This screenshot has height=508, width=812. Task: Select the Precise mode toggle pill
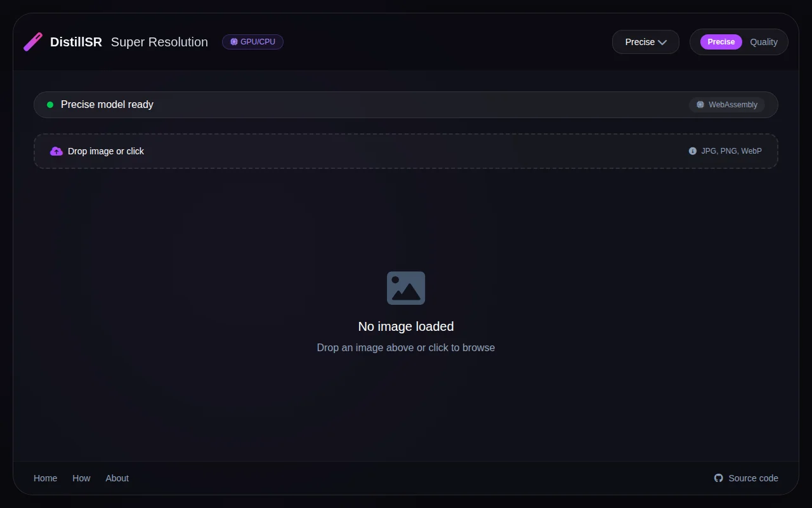[721, 42]
